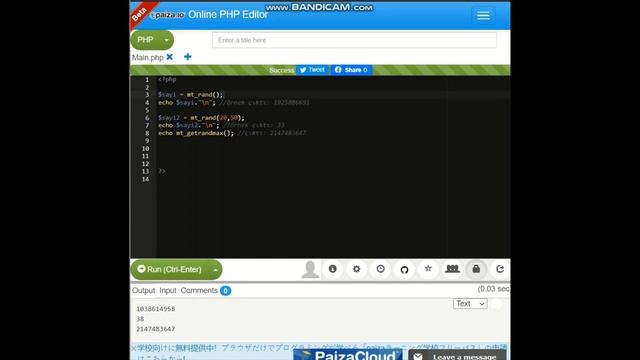Open the Text output format dropdown
This screenshot has width=640, height=360.
tap(470, 304)
